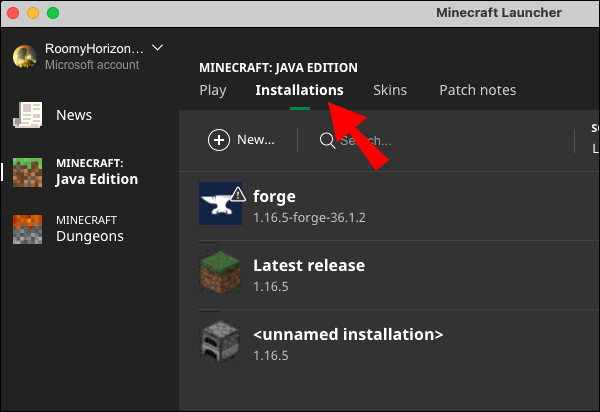Image resolution: width=600 pixels, height=412 pixels.
Task: Click the magnifying glass search icon
Action: 327,141
